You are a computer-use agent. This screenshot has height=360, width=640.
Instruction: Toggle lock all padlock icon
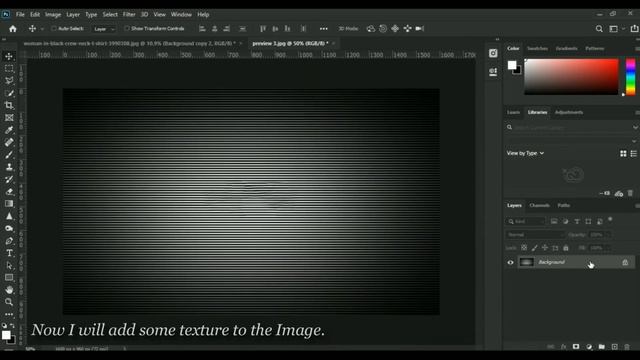(x=566, y=248)
